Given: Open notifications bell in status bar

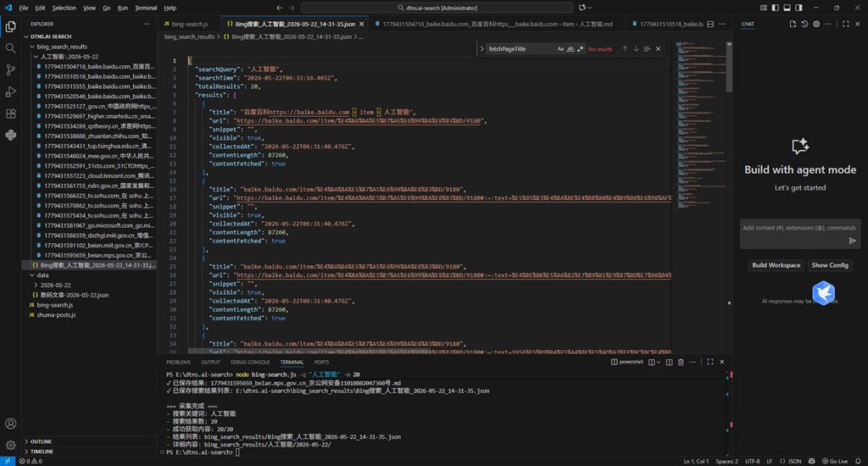Looking at the screenshot, I should [x=858, y=461].
